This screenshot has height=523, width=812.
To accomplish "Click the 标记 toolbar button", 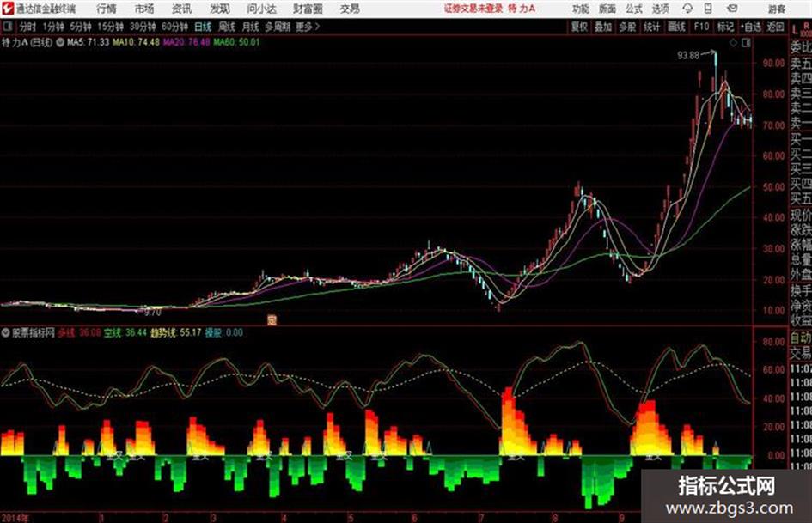I will 725,27.
